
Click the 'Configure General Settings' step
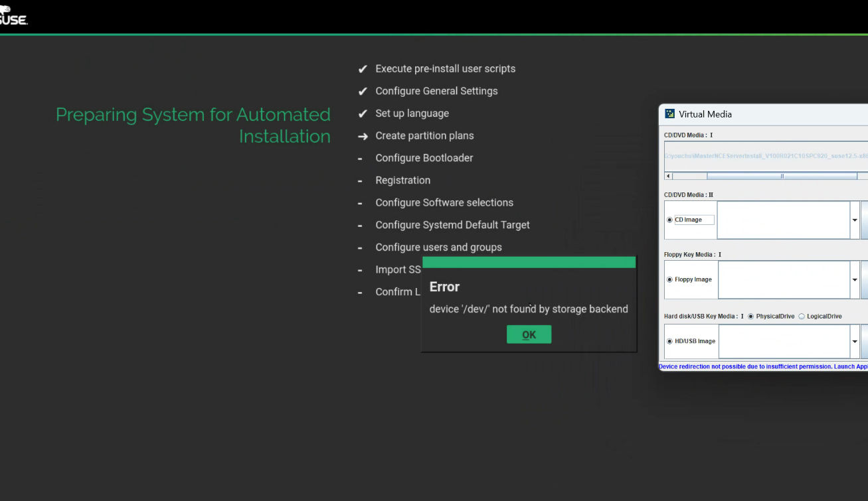pyautogui.click(x=436, y=91)
